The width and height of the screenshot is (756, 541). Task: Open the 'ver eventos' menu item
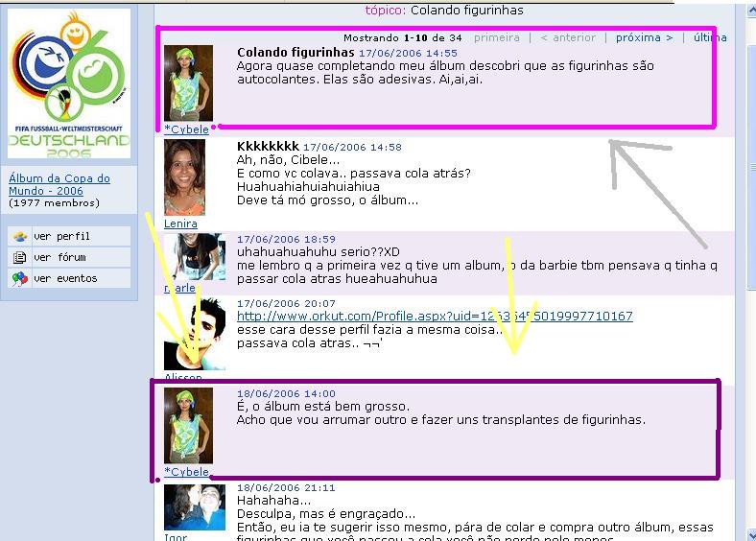pyautogui.click(x=69, y=278)
